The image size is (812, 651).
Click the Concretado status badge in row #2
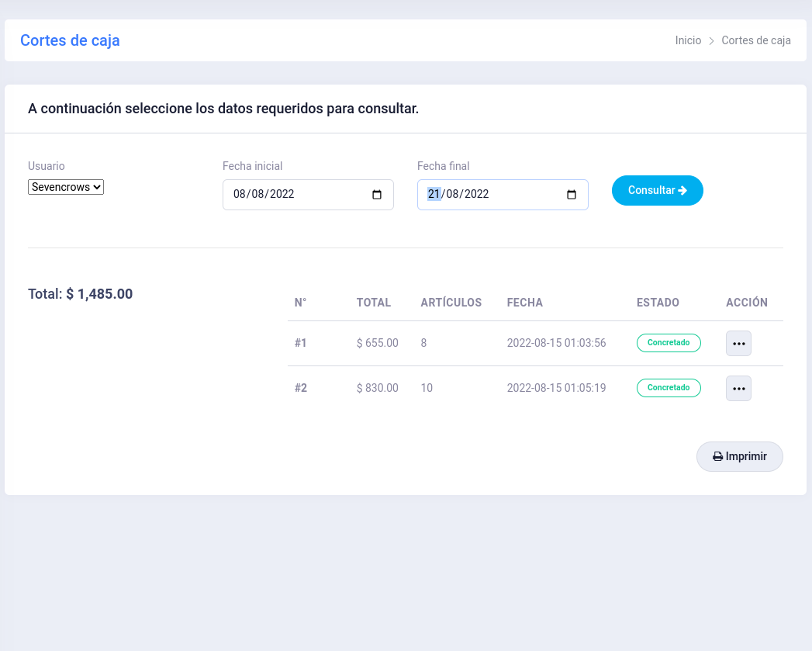(668, 388)
